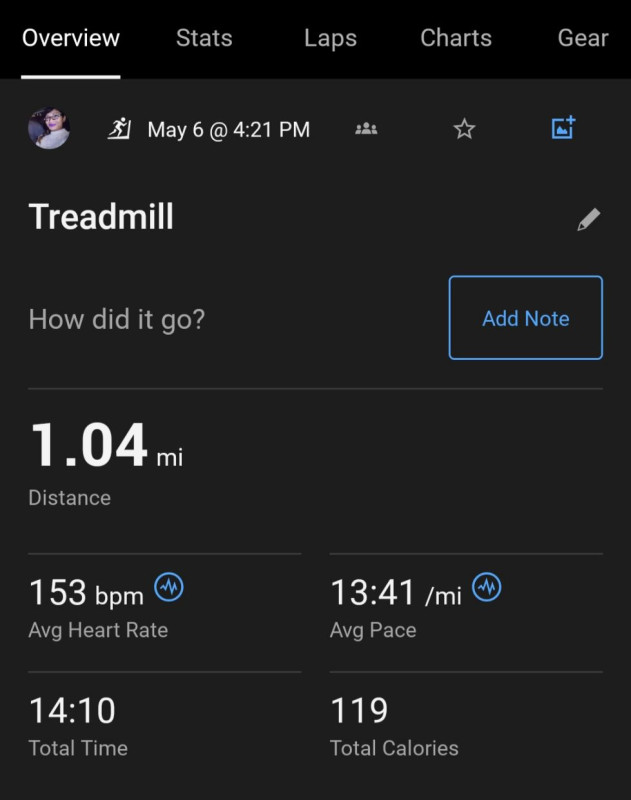The image size is (631, 800).
Task: Edit the Treadmill title with the pencil icon
Action: (589, 219)
